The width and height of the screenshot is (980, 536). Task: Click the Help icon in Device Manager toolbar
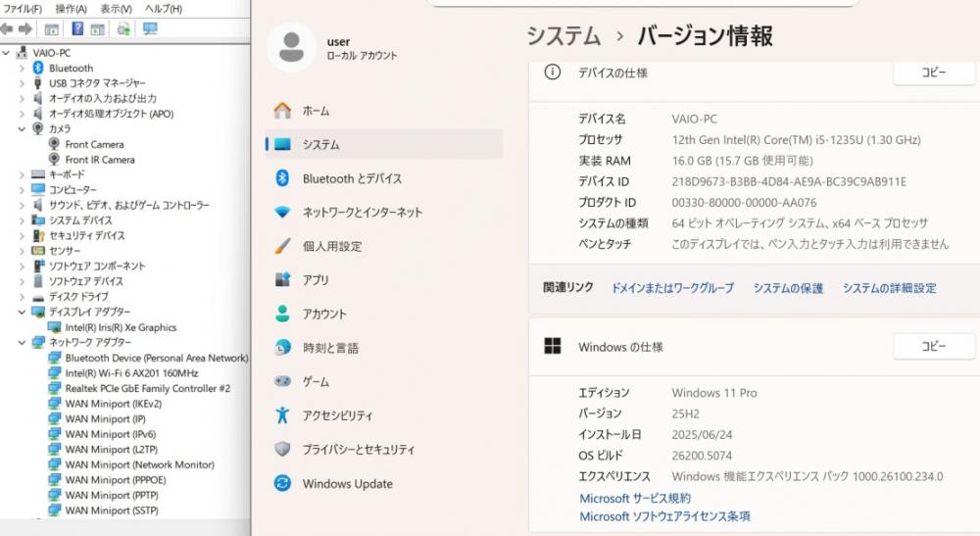point(77,28)
